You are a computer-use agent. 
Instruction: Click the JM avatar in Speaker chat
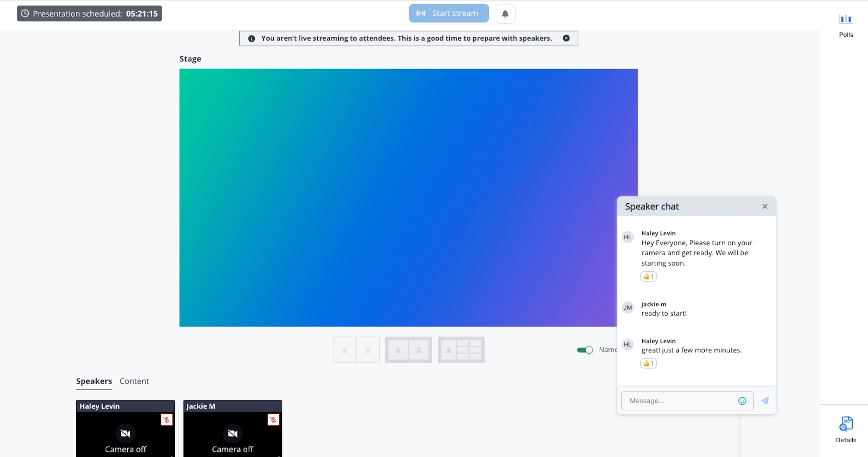(627, 307)
